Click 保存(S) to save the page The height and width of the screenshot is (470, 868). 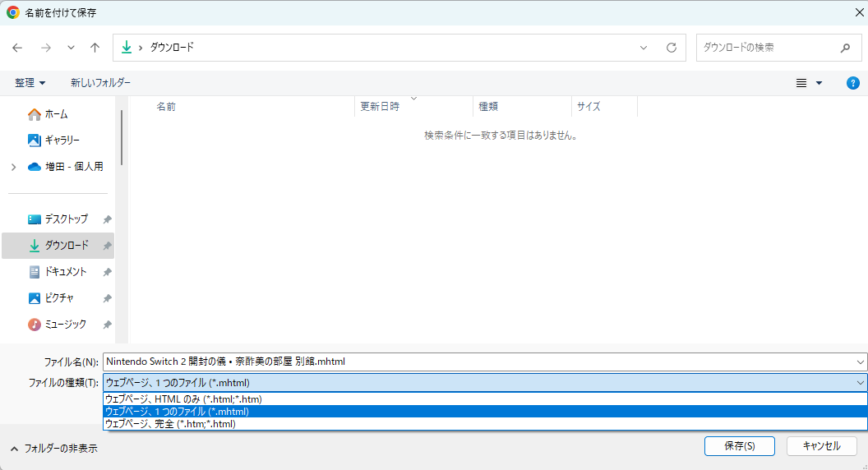[740, 446]
